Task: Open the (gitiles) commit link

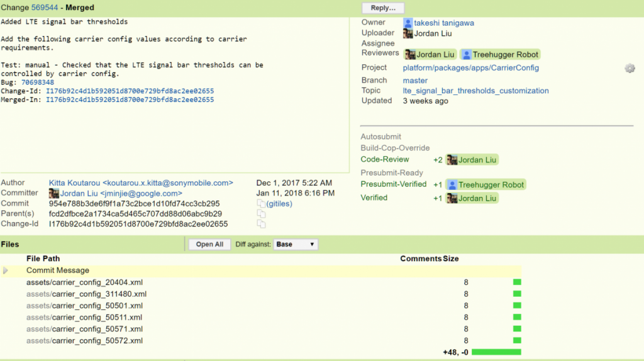Action: pyautogui.click(x=279, y=204)
